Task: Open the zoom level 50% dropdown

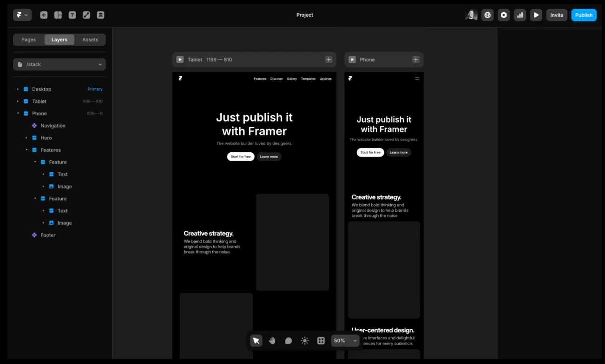Action: (345, 340)
